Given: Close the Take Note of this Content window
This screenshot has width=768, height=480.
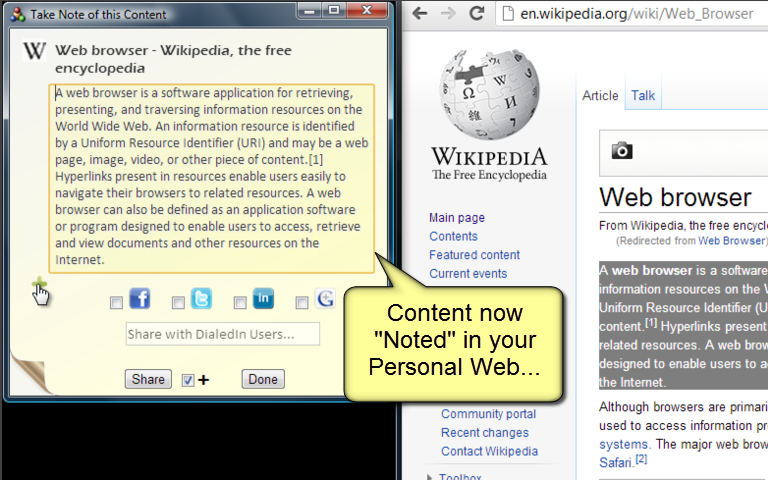Looking at the screenshot, I should point(367,11).
